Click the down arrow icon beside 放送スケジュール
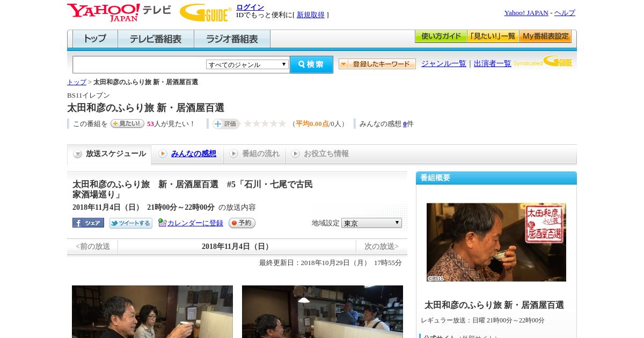644x338 pixels. [78, 154]
